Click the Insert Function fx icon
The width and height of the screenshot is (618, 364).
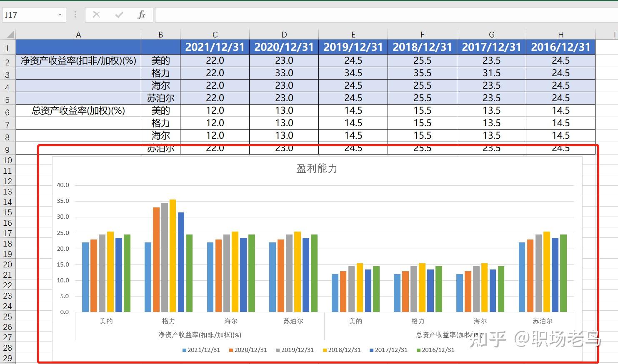142,14
